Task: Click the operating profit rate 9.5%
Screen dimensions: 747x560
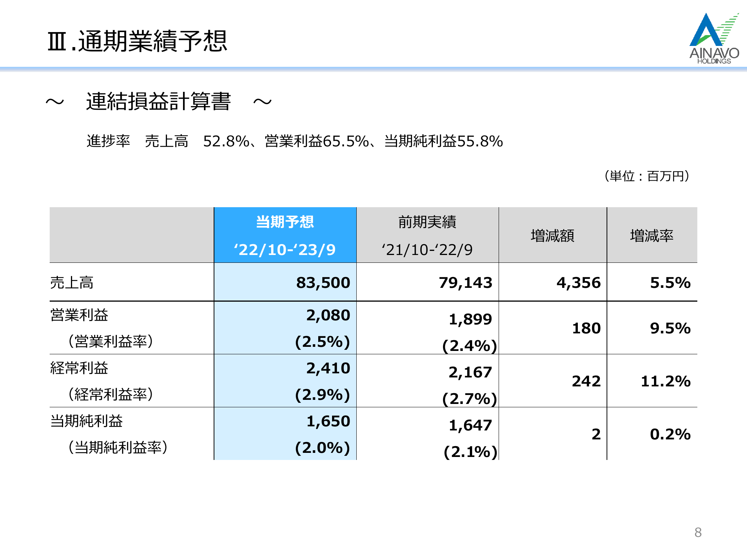Action: click(x=670, y=328)
